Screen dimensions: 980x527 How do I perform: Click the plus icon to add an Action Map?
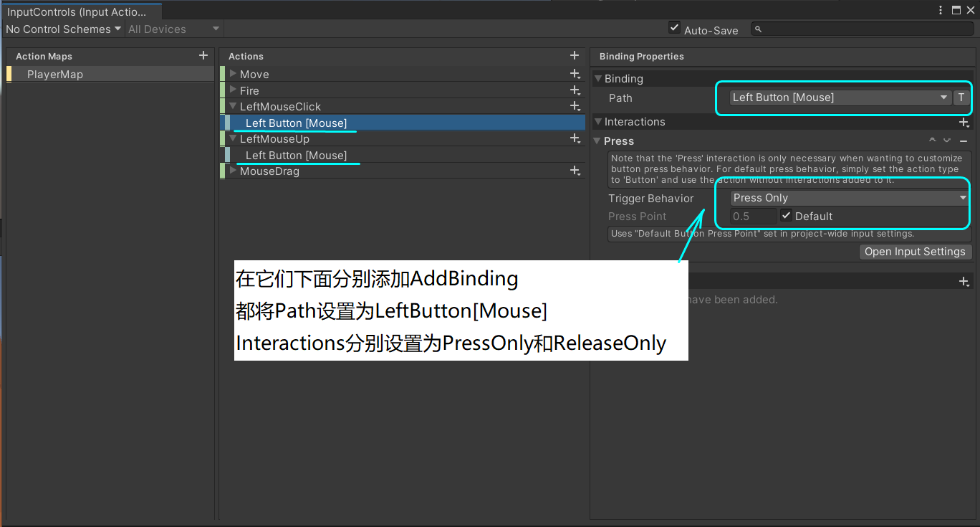(x=203, y=55)
